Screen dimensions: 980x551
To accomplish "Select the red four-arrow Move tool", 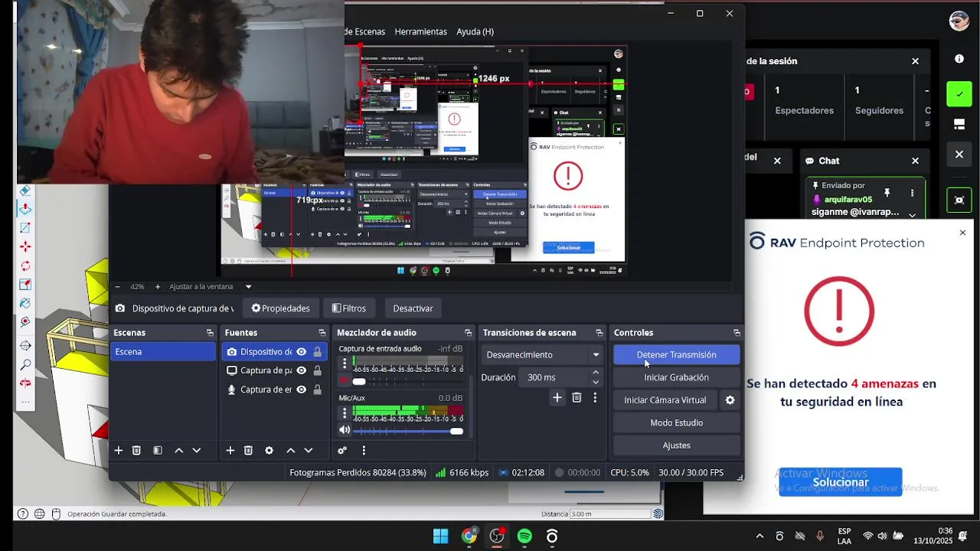I will pyautogui.click(x=24, y=246).
